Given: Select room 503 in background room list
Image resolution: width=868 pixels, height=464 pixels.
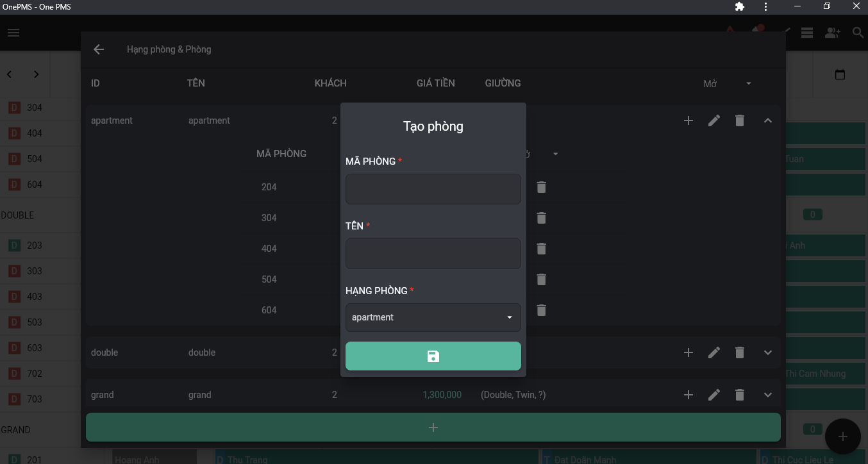Looking at the screenshot, I should pyautogui.click(x=35, y=322).
